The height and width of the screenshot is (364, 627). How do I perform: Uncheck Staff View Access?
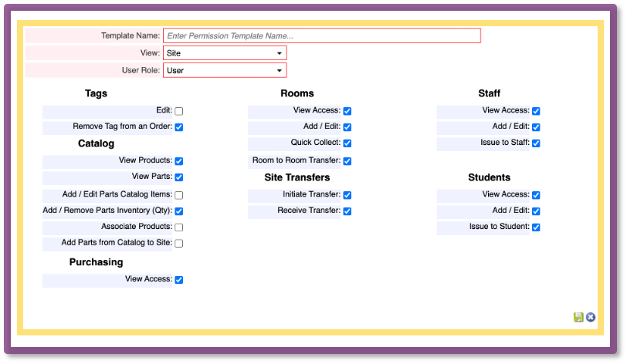[536, 111]
